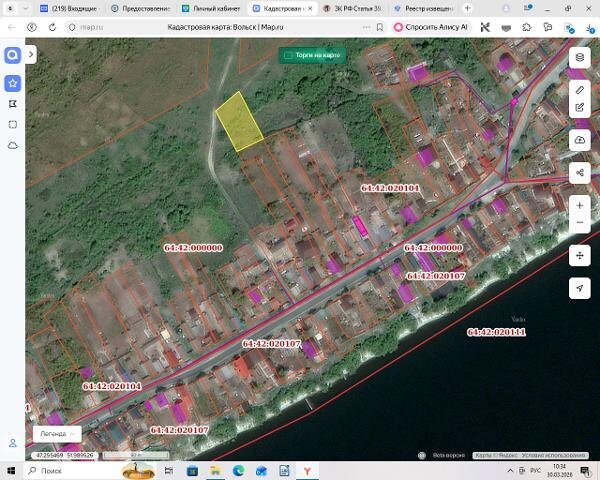
Task: Click the share map button
Action: [579, 173]
